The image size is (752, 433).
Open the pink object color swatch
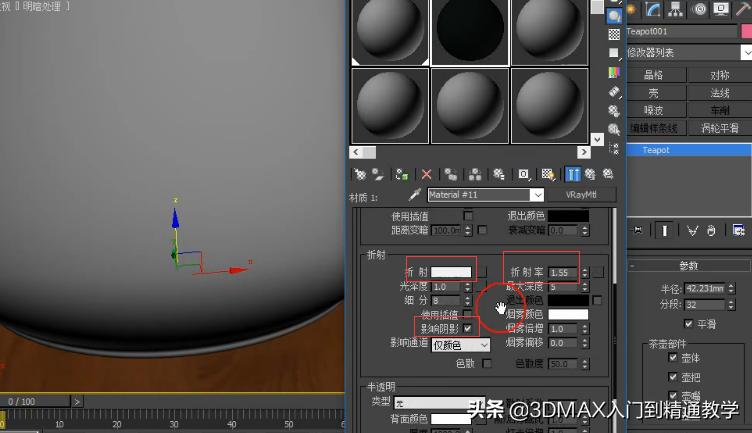[747, 31]
